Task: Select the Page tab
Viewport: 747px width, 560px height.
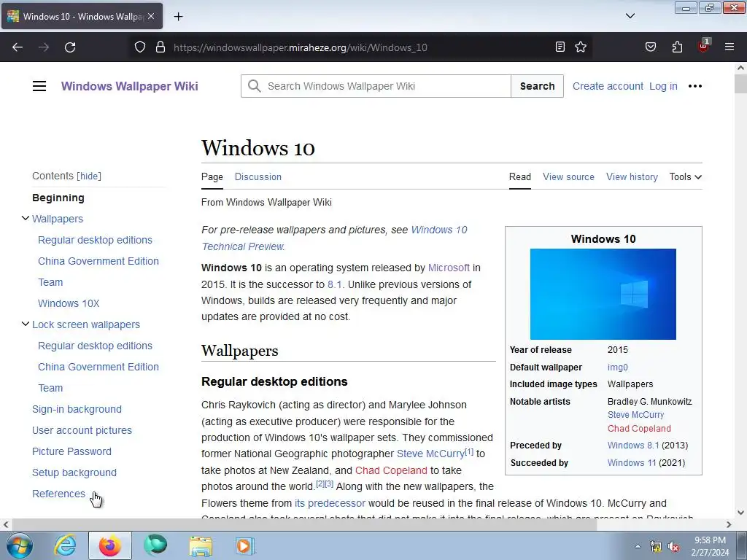Action: [212, 176]
